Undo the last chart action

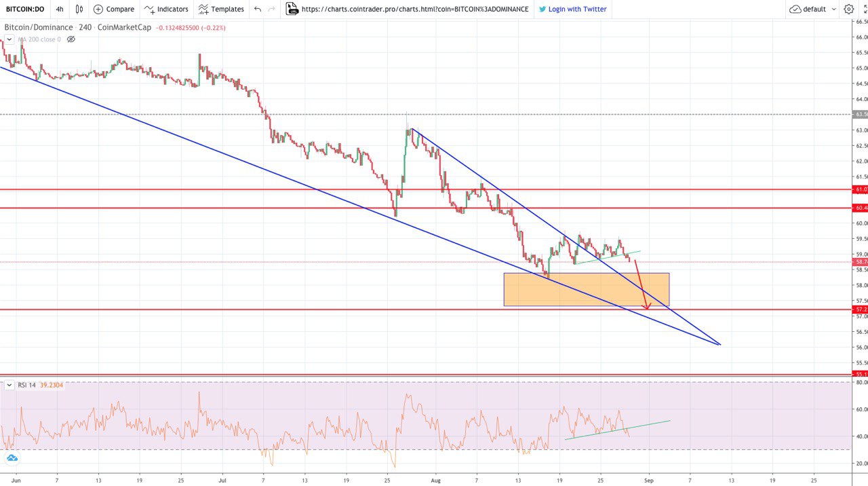coord(258,10)
